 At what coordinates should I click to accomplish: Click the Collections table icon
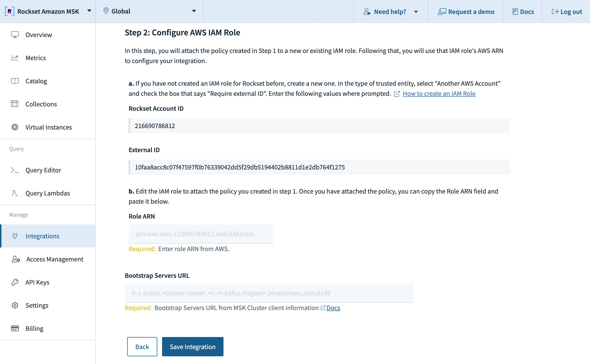(15, 104)
